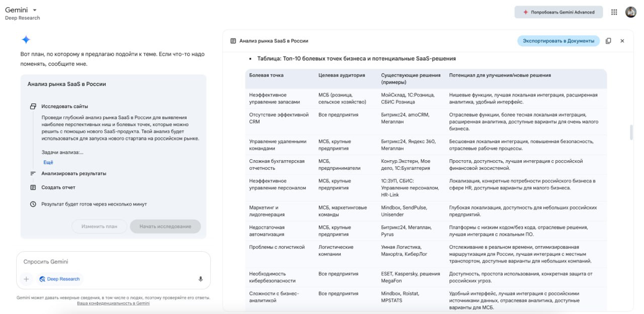Click cell 'Управление удаленными командами'
The image size is (644, 314).
point(277,145)
